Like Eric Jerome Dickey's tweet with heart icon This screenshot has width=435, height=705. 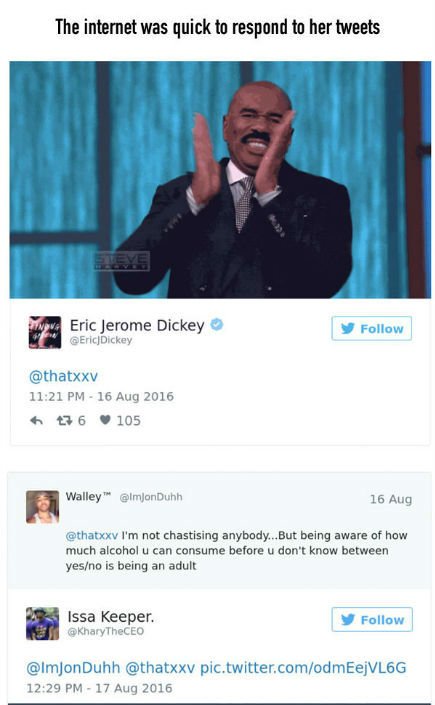[x=105, y=420]
